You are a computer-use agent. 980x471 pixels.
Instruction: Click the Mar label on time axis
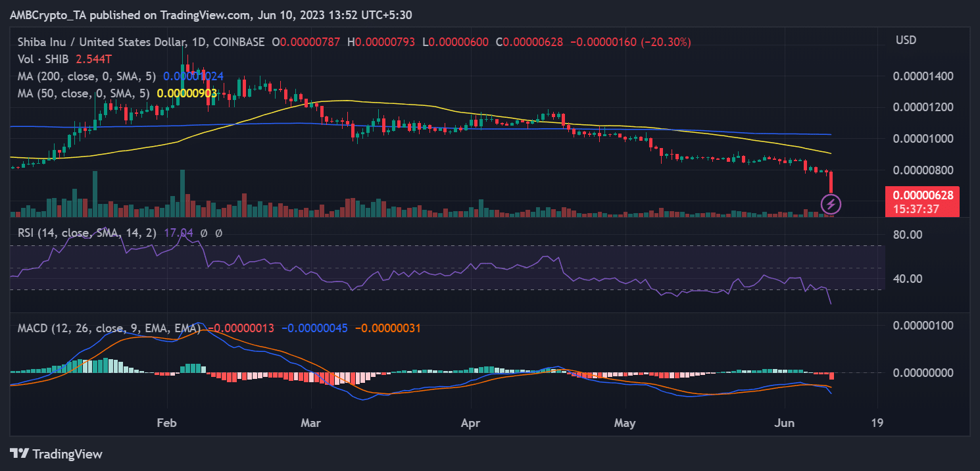pos(309,423)
